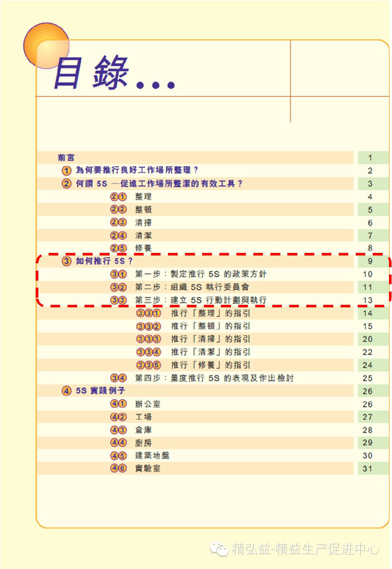Click page number 9 in the 如何推行 5S row
Screen dimensions: 392x569
[x=370, y=262]
